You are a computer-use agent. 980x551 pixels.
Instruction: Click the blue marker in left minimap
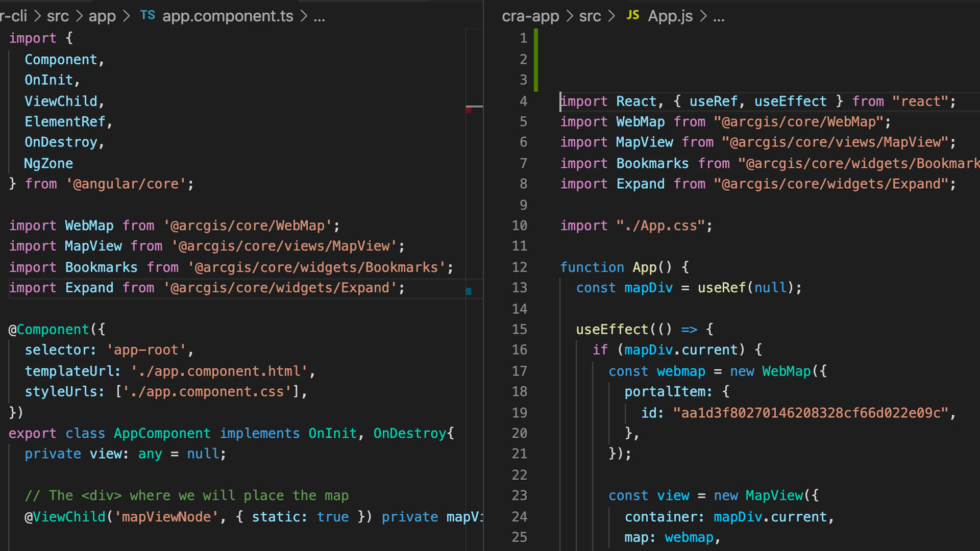(x=469, y=291)
